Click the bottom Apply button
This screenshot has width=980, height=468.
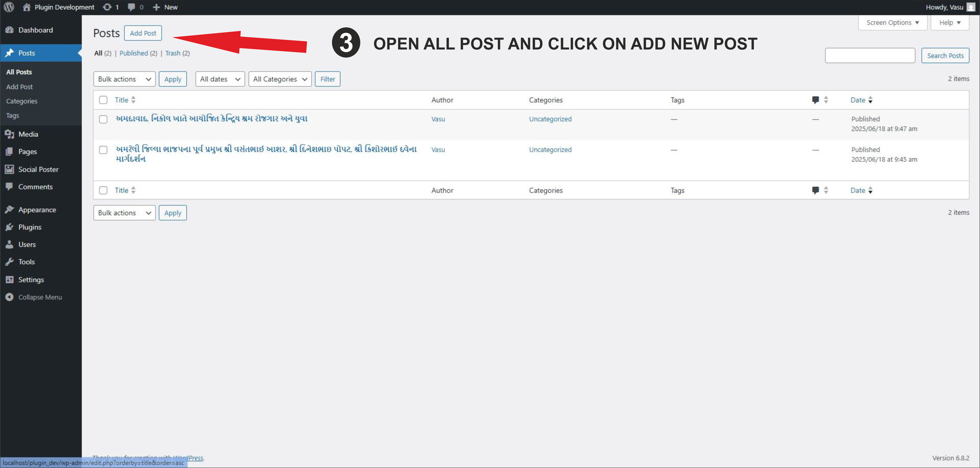pos(173,213)
